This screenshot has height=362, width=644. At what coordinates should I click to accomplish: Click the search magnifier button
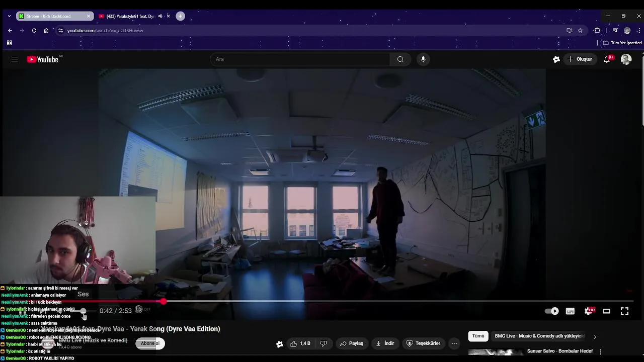[400, 59]
